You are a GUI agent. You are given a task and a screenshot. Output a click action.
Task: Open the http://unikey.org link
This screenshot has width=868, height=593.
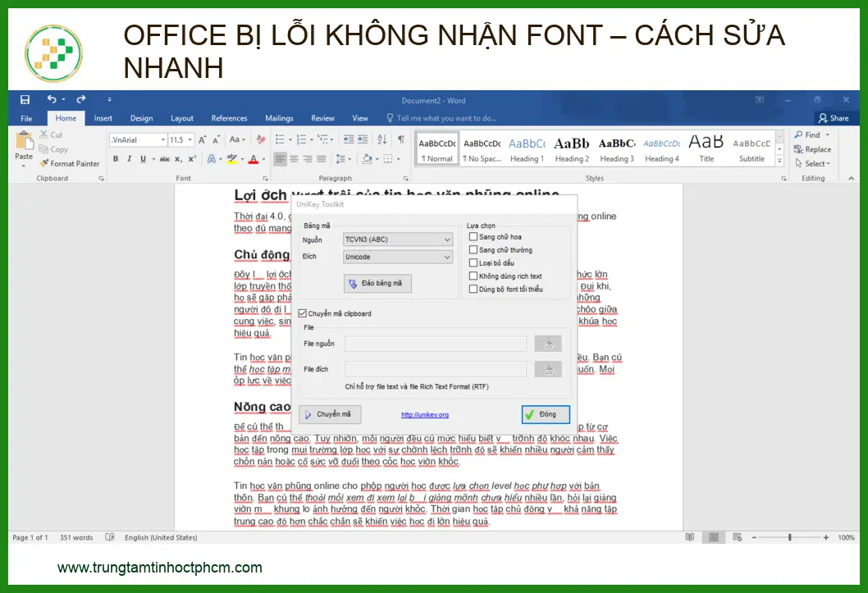[x=425, y=415]
